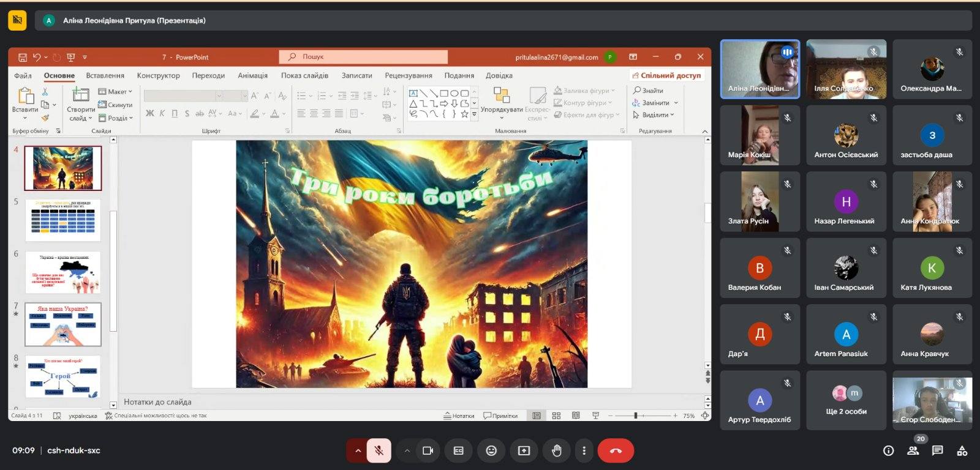Select slide 8 thumbnail with Герой diagram
The width and height of the screenshot is (980, 470).
(63, 377)
